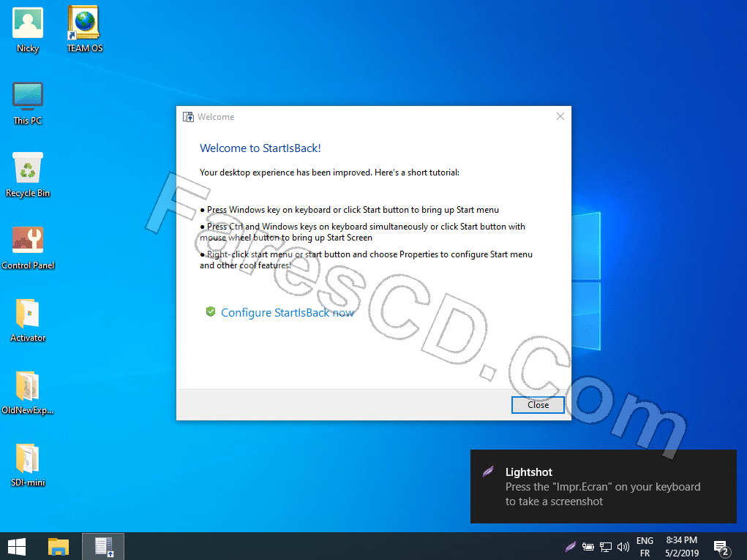Click the ENG FR language indicator
Image resolution: width=747 pixels, height=560 pixels.
645,547
